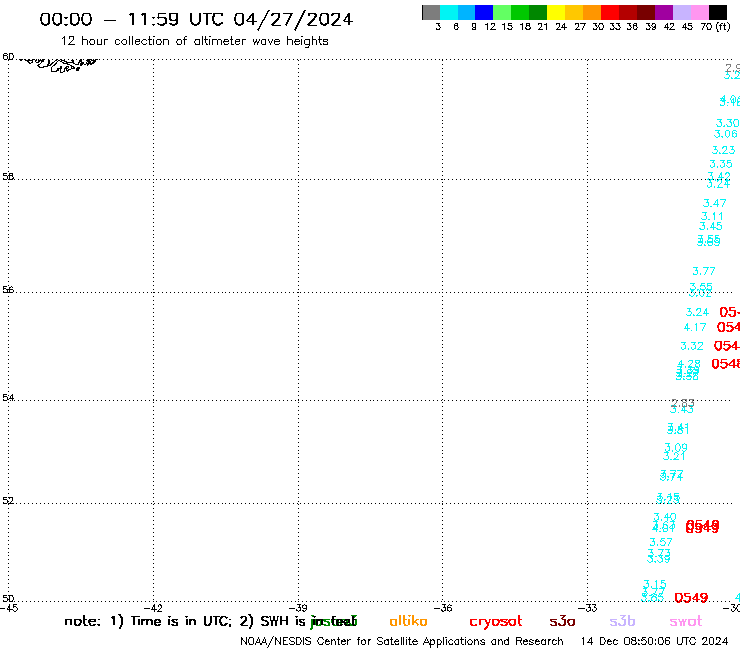The image size is (740, 650).
Task: Click the NOAA/NESDIS Center footer credit
Action: pyautogui.click(x=402, y=641)
